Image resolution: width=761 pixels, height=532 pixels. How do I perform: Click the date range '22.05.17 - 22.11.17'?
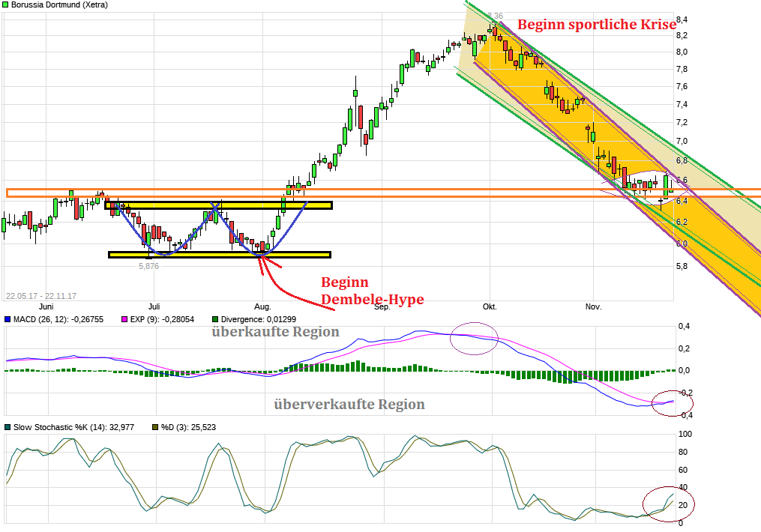point(40,296)
